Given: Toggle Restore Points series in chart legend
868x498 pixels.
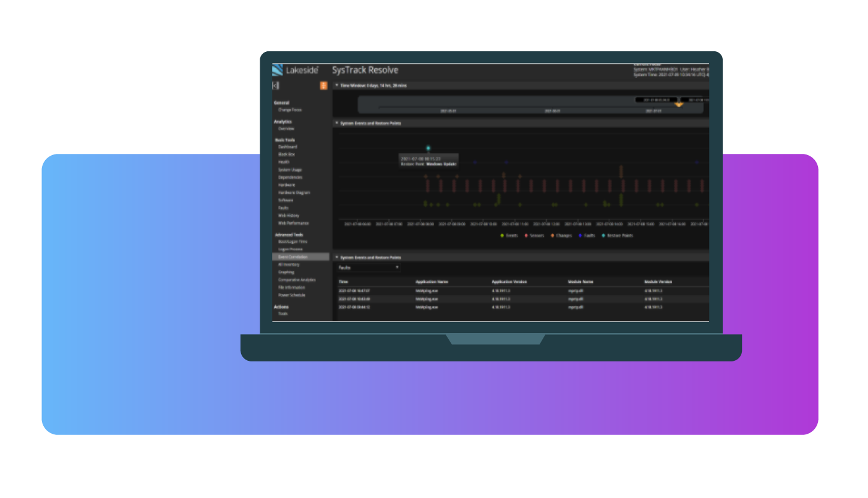Looking at the screenshot, I should coord(616,235).
